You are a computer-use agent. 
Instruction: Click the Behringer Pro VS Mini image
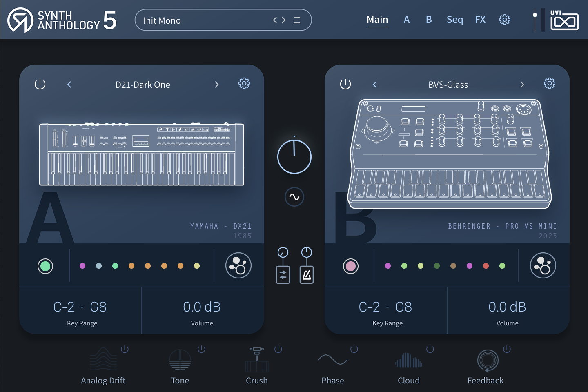449,154
